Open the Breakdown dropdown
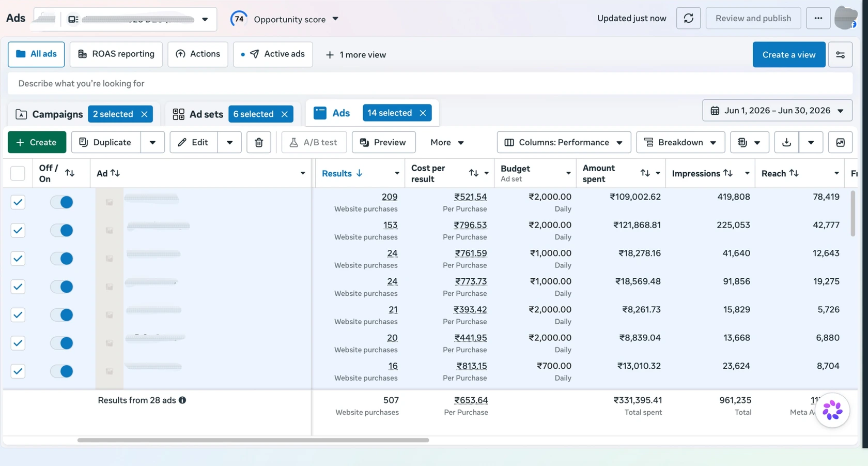Viewport: 868px width, 466px height. click(680, 142)
